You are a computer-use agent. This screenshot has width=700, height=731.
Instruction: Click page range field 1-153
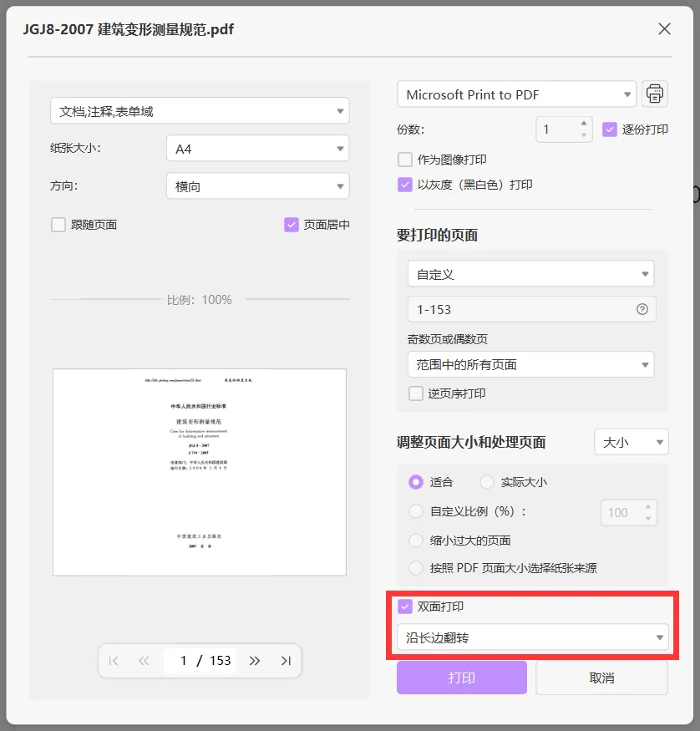(x=532, y=309)
